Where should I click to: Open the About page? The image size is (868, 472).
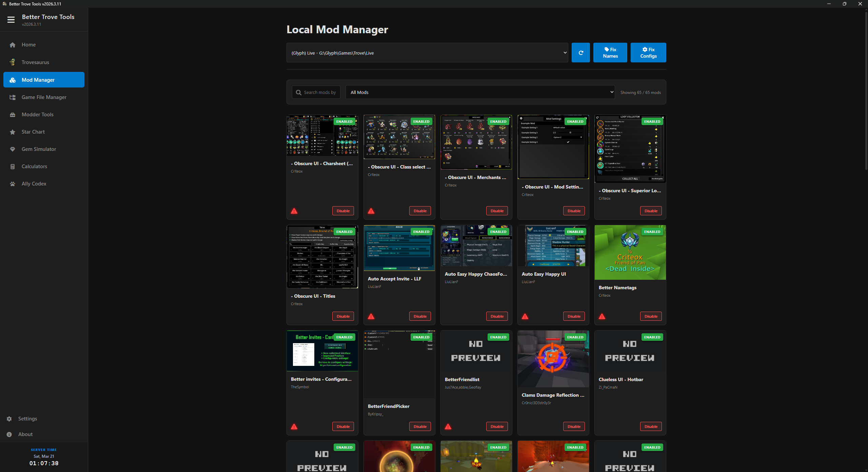[x=25, y=434]
